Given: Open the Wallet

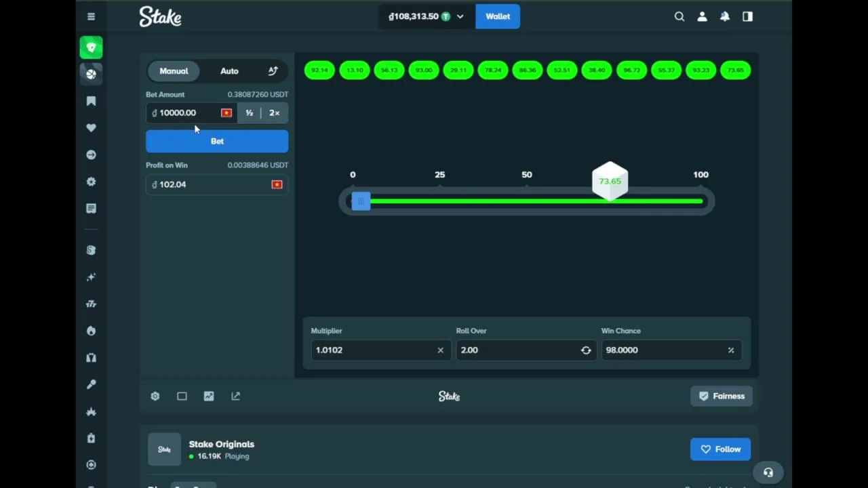Looking at the screenshot, I should [x=498, y=16].
